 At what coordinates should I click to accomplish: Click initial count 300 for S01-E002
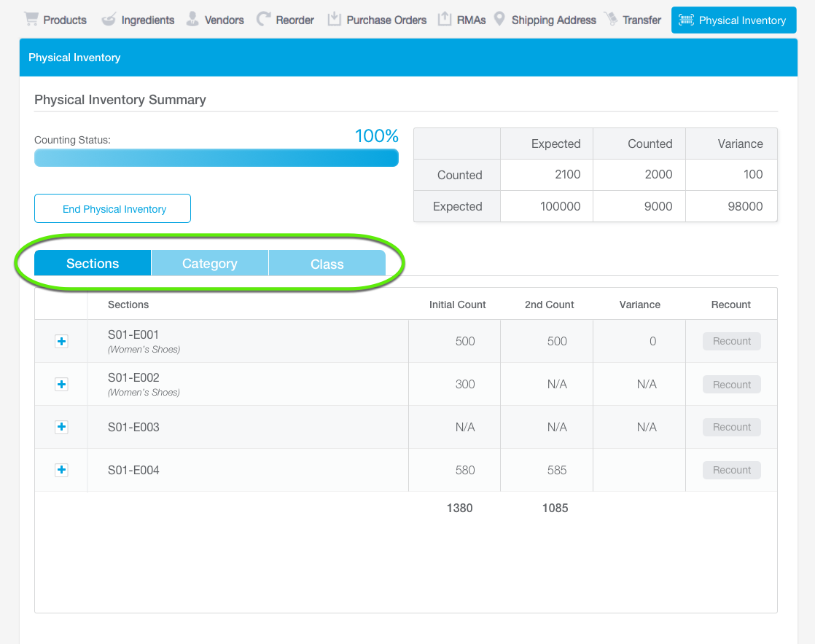(465, 385)
